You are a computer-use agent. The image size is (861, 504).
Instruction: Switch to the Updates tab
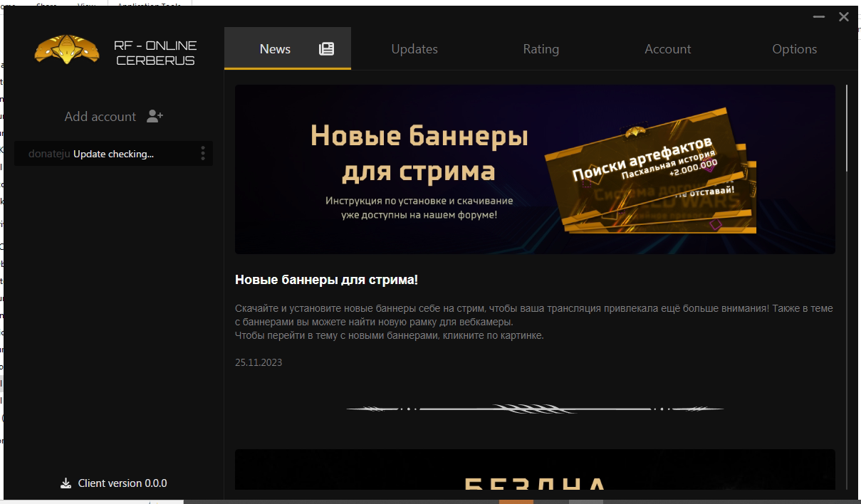(414, 49)
